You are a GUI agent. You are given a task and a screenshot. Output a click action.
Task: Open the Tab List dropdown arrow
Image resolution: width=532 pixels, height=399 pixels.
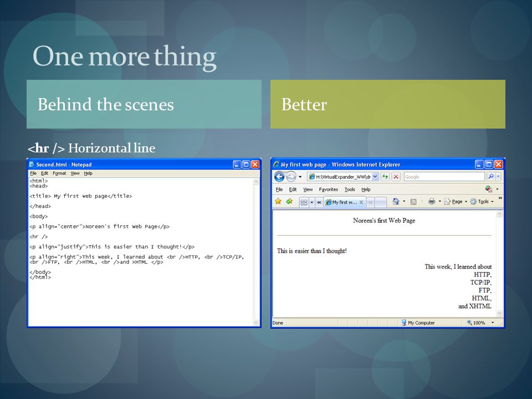point(312,203)
